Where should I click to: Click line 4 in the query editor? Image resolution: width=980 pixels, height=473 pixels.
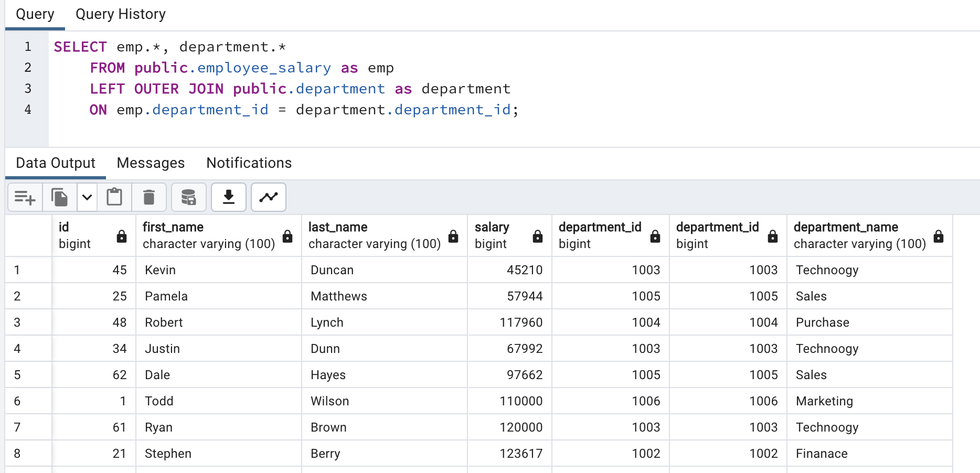(303, 110)
